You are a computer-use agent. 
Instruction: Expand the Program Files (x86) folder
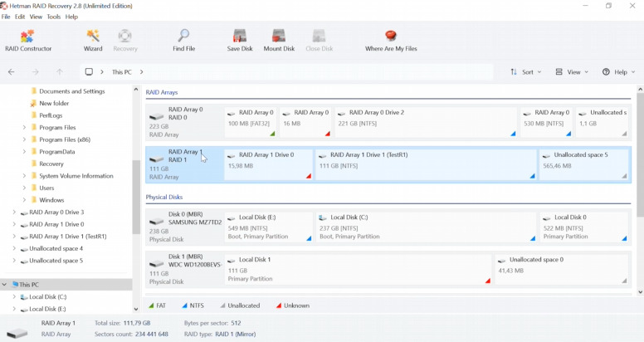pyautogui.click(x=24, y=139)
